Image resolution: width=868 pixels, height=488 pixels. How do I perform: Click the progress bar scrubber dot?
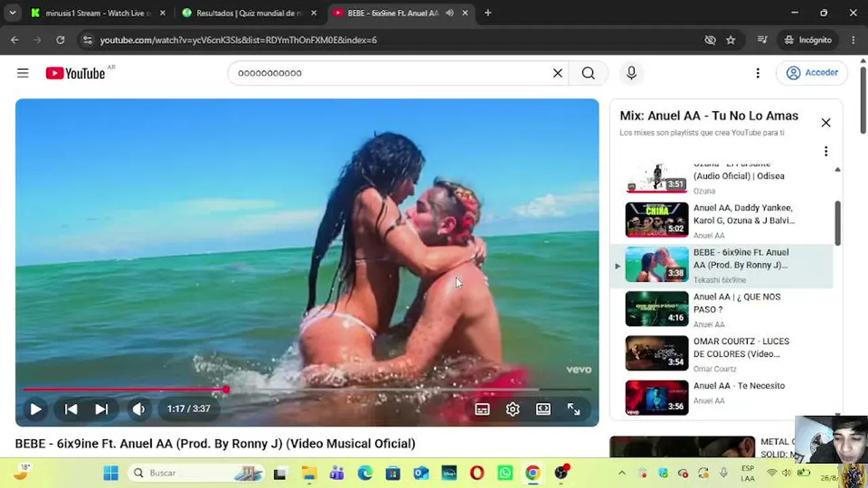coord(226,389)
